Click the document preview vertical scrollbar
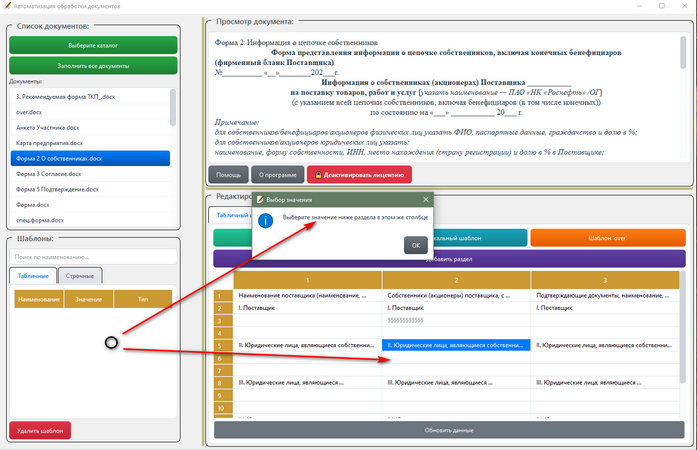The width and height of the screenshot is (697, 450). click(683, 52)
